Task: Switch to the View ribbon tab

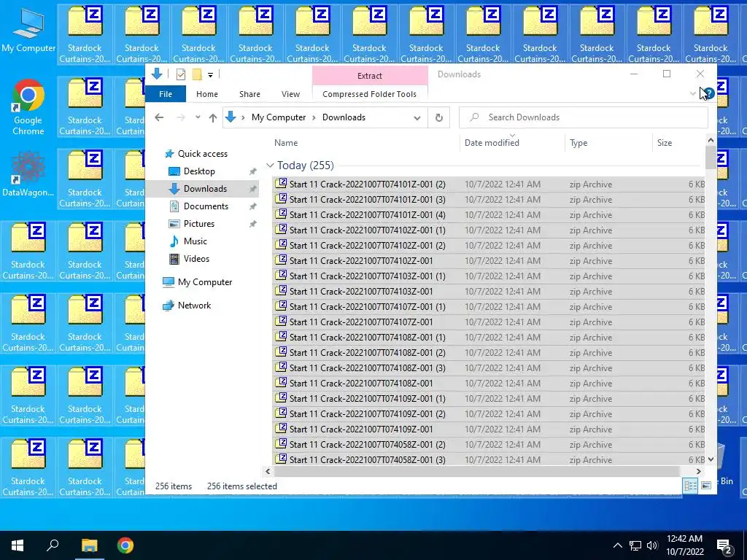Action: (290, 94)
